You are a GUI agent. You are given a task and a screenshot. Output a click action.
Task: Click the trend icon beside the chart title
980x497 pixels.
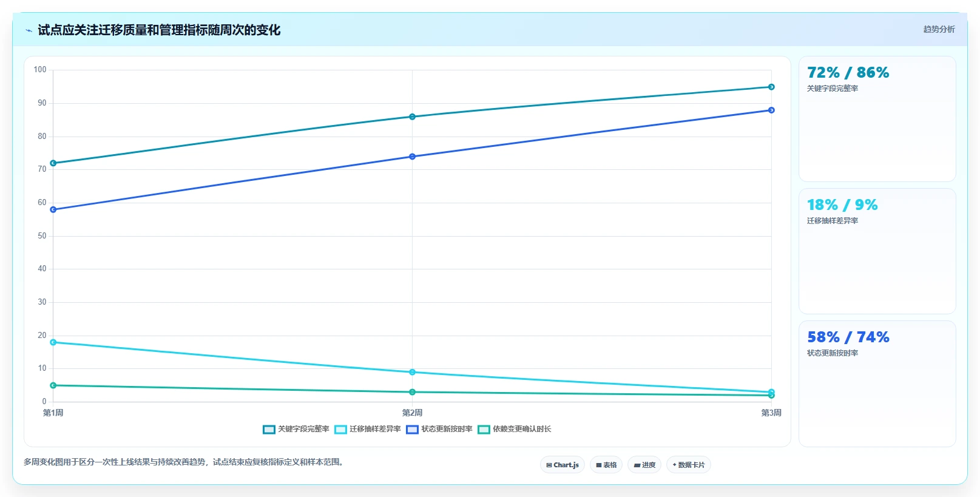(x=29, y=30)
